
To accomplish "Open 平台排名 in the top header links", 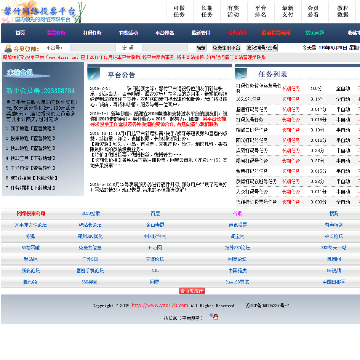I will [260, 11].
